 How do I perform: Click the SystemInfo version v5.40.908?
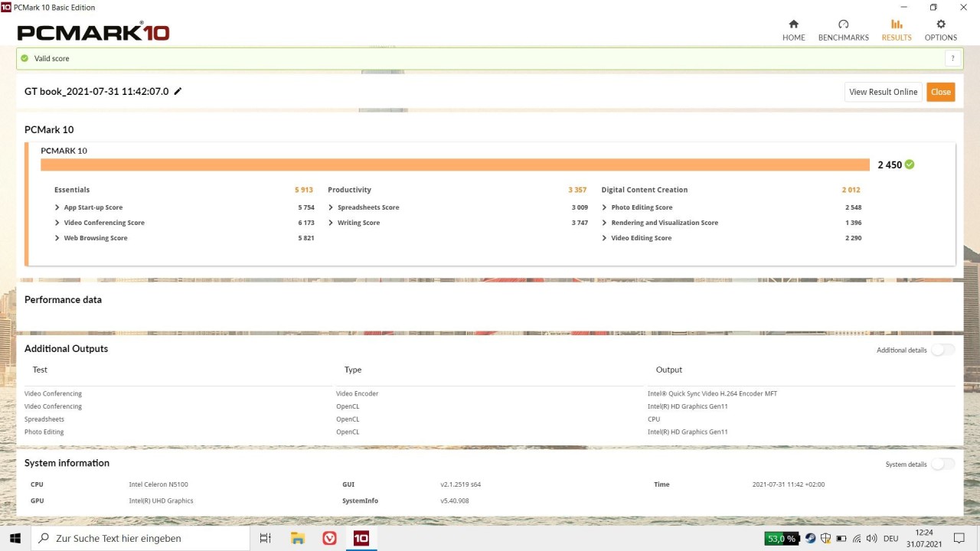454,500
